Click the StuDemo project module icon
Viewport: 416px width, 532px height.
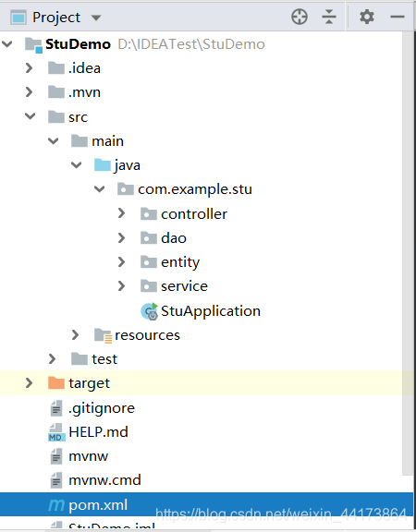pyautogui.click(x=33, y=45)
